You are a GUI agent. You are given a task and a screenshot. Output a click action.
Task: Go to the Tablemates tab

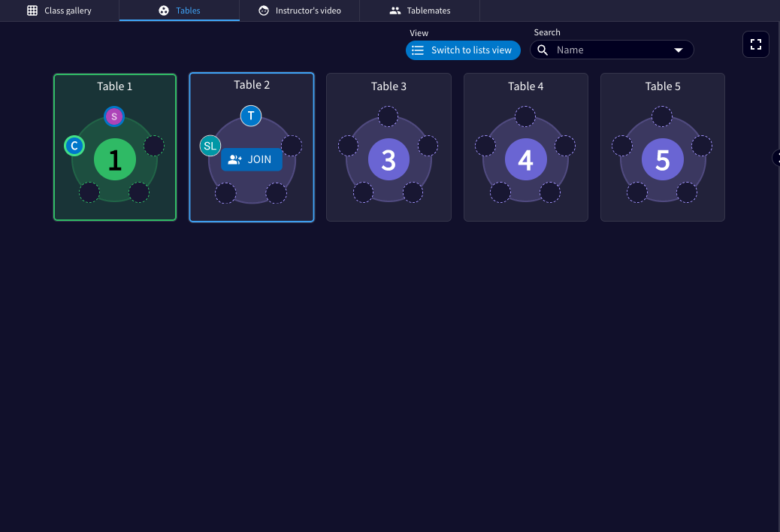tap(419, 11)
